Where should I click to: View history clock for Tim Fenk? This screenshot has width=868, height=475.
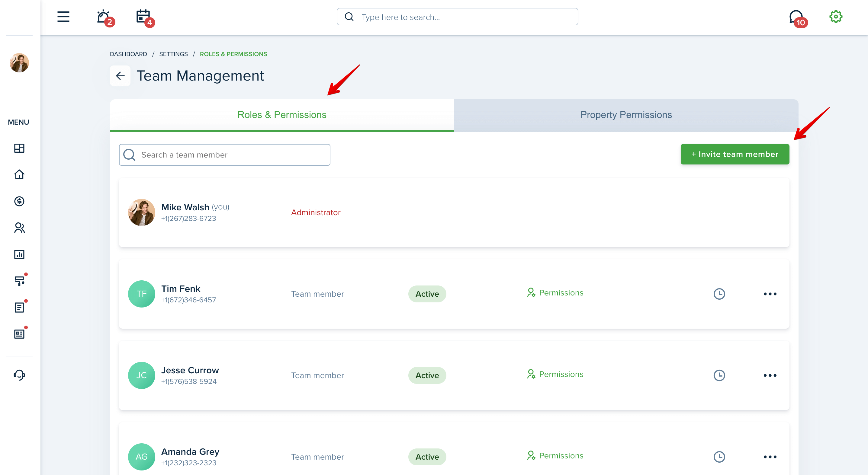(x=719, y=294)
